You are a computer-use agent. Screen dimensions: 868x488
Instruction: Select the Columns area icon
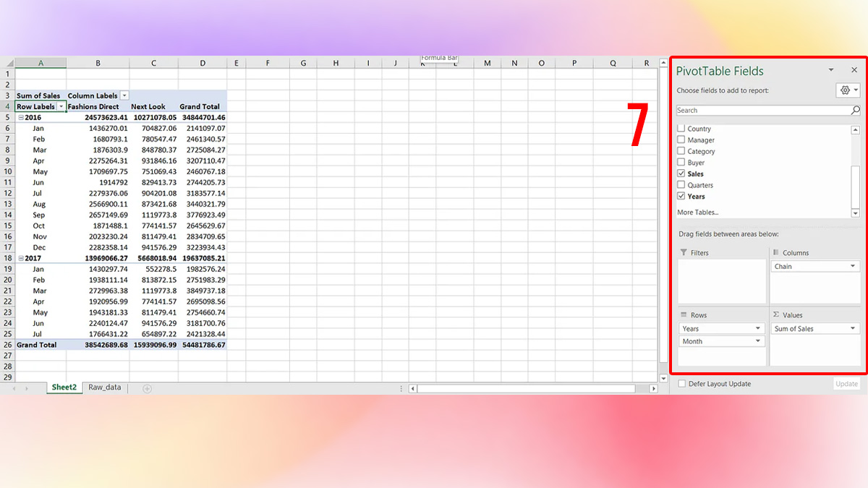pyautogui.click(x=776, y=252)
